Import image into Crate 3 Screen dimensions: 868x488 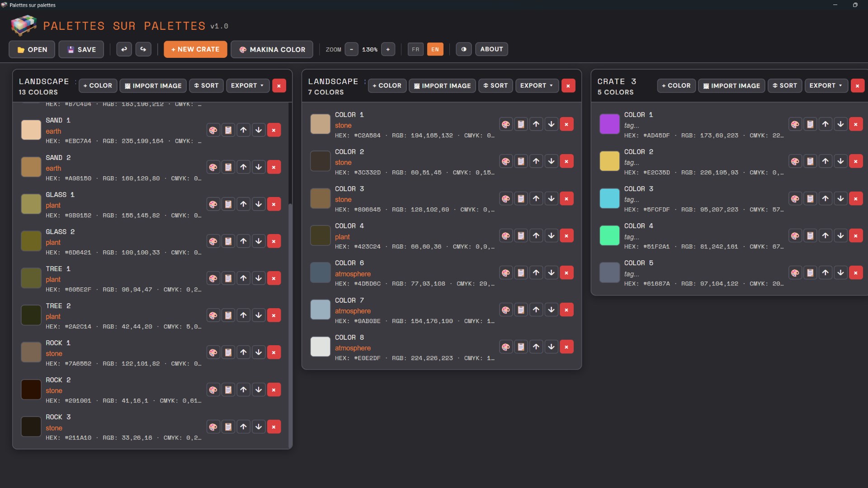click(731, 85)
